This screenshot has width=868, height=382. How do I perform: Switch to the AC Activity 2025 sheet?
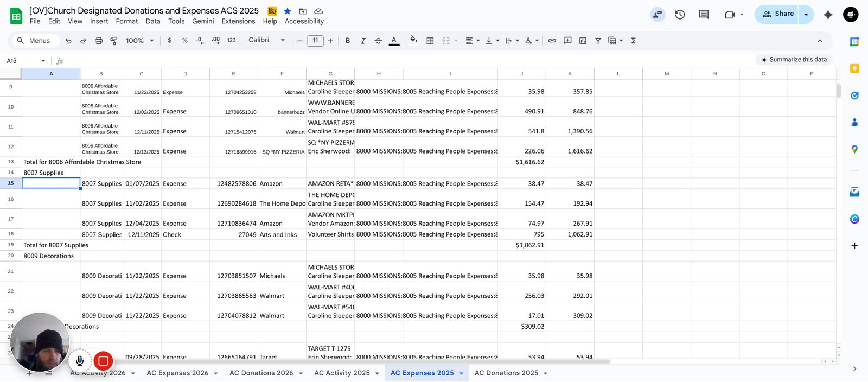342,373
